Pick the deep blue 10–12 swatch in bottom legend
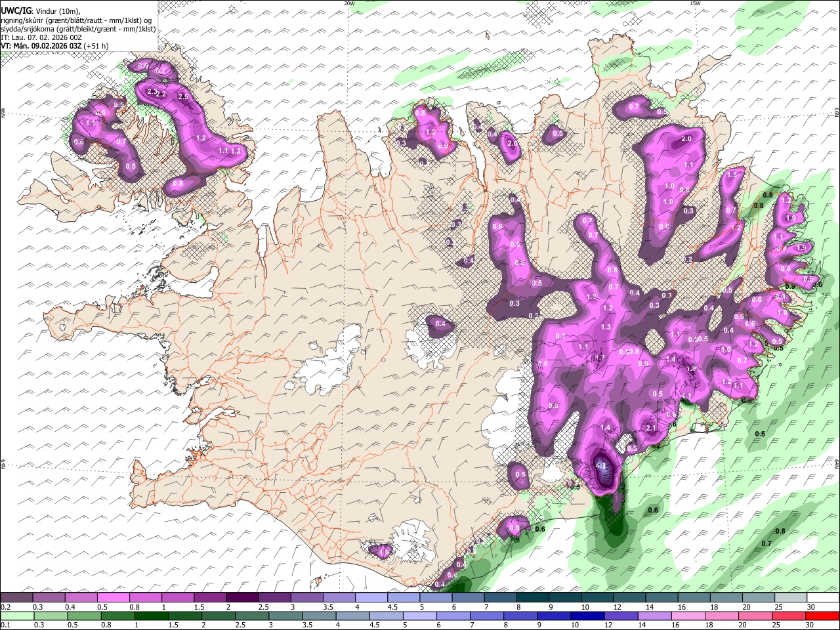 point(588,616)
